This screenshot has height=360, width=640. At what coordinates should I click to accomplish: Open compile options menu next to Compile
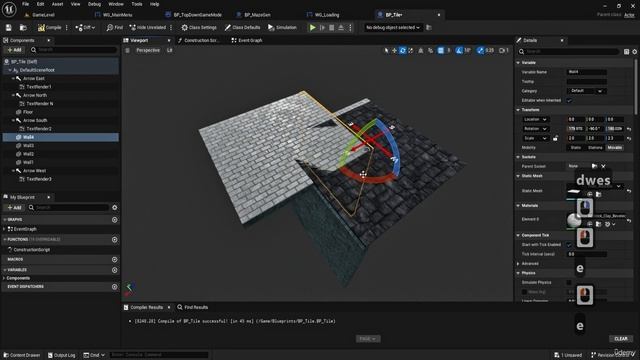click(67, 27)
